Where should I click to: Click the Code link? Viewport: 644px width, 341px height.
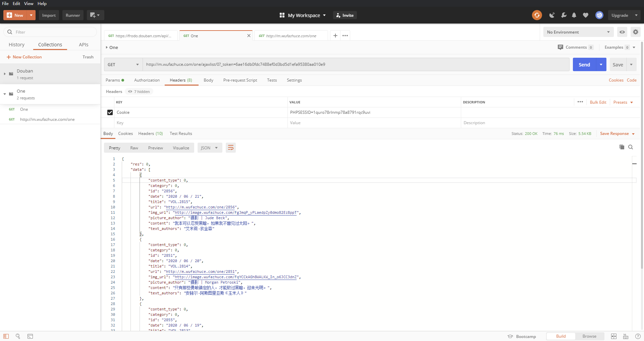pos(632,80)
